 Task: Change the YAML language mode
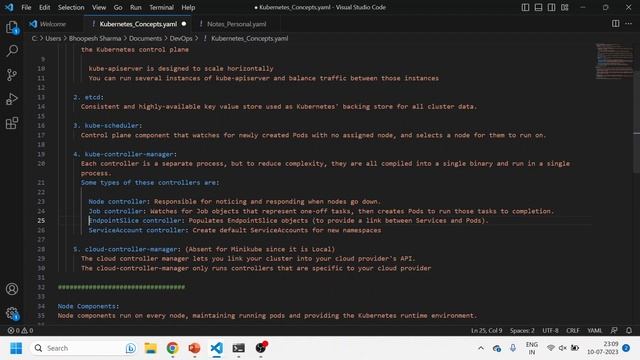pos(595,330)
